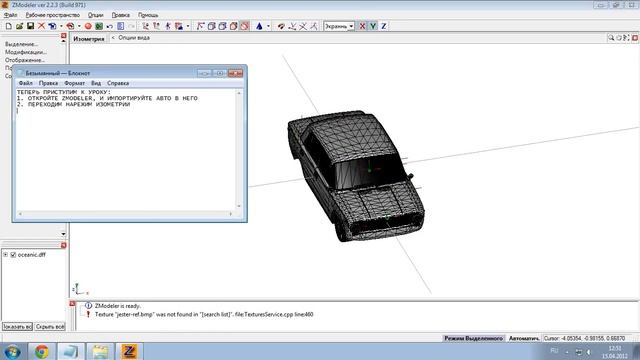The image size is (640, 360).
Task: Click Windows Start button
Action: pos(12,351)
